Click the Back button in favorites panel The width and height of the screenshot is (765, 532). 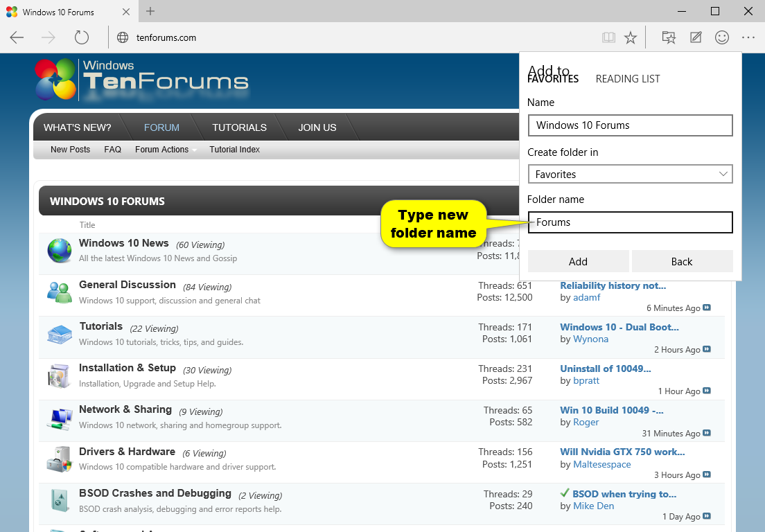(x=682, y=261)
